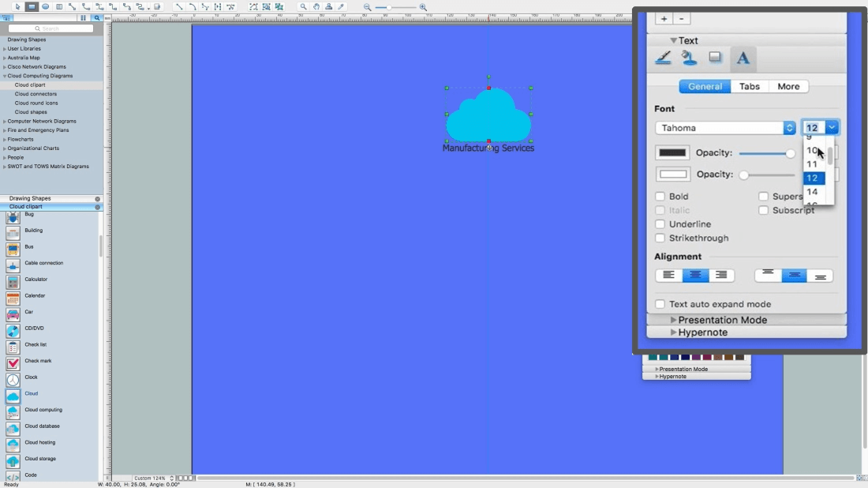This screenshot has width=868, height=488.
Task: Switch to the More tab
Action: click(x=788, y=86)
